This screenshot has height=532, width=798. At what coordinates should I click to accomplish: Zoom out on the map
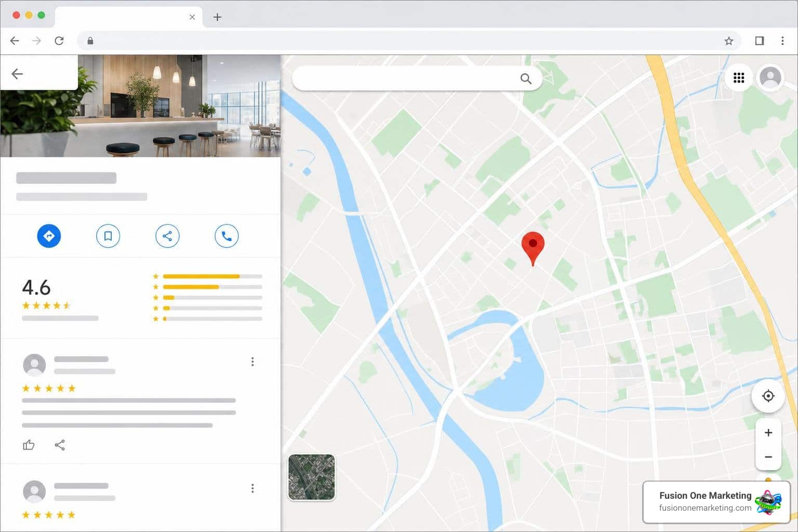pyautogui.click(x=768, y=457)
